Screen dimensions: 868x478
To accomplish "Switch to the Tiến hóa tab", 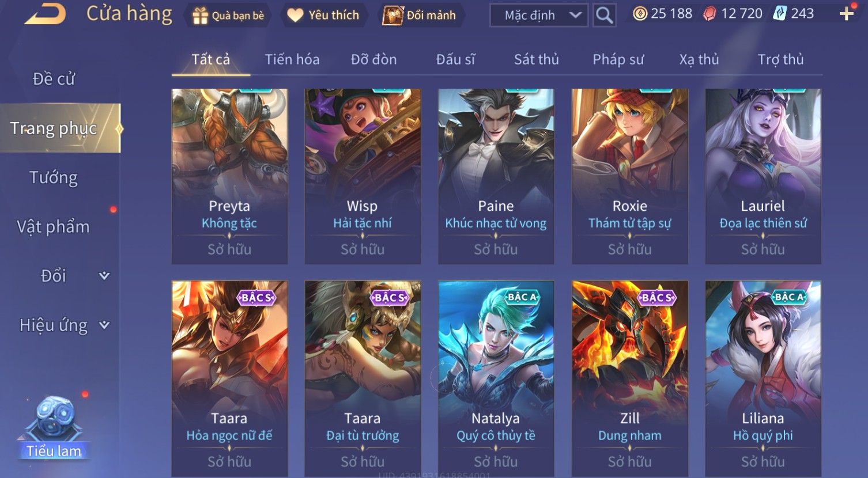I will coord(292,59).
